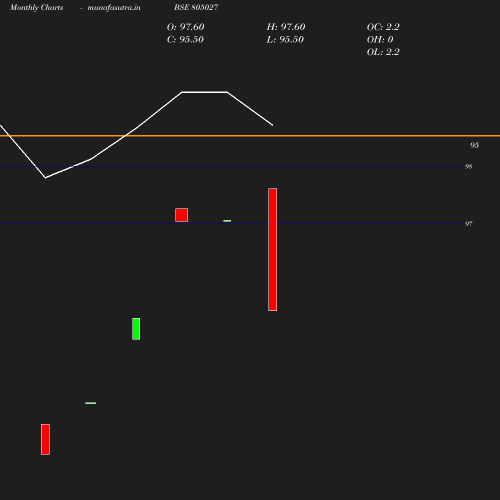Click the munafasutra.in label
The height and width of the screenshot is (500, 500).
114,7
